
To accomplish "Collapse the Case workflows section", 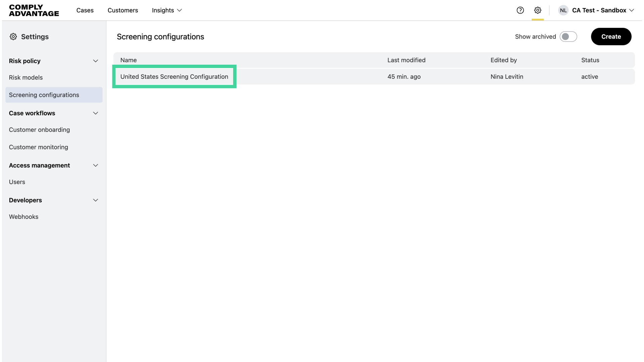I will [96, 113].
